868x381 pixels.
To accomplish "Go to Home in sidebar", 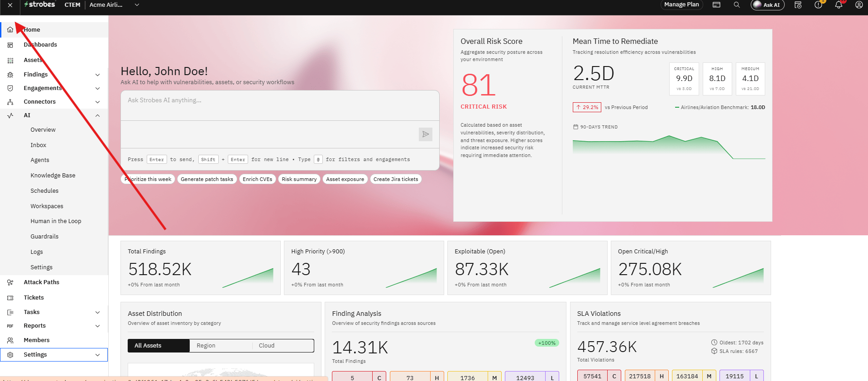I will [x=54, y=30].
